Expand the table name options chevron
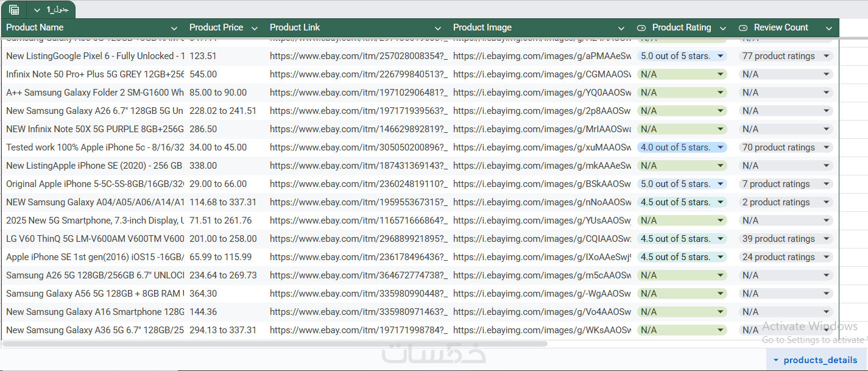The width and height of the screenshot is (868, 371). [x=37, y=10]
